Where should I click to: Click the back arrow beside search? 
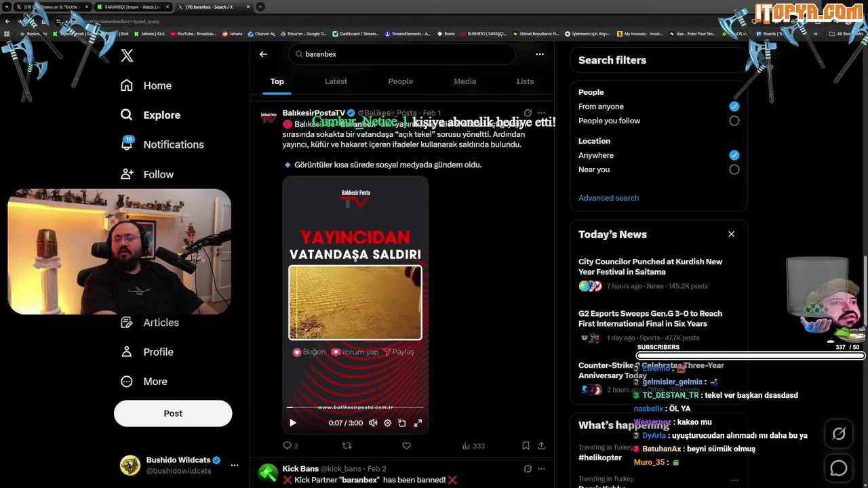(263, 54)
